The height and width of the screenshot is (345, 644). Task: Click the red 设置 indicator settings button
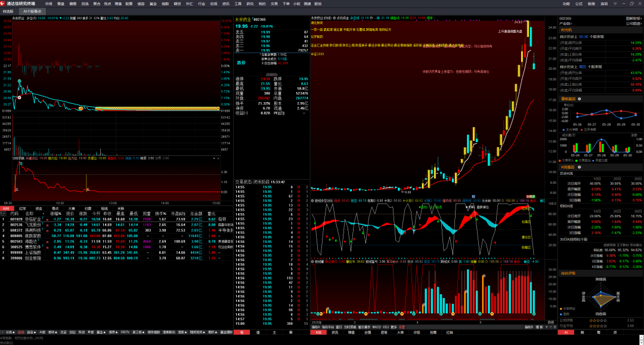(402, 327)
